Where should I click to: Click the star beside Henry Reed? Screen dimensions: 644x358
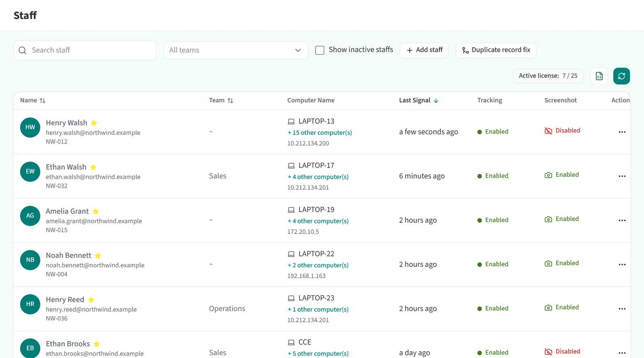[91, 300]
